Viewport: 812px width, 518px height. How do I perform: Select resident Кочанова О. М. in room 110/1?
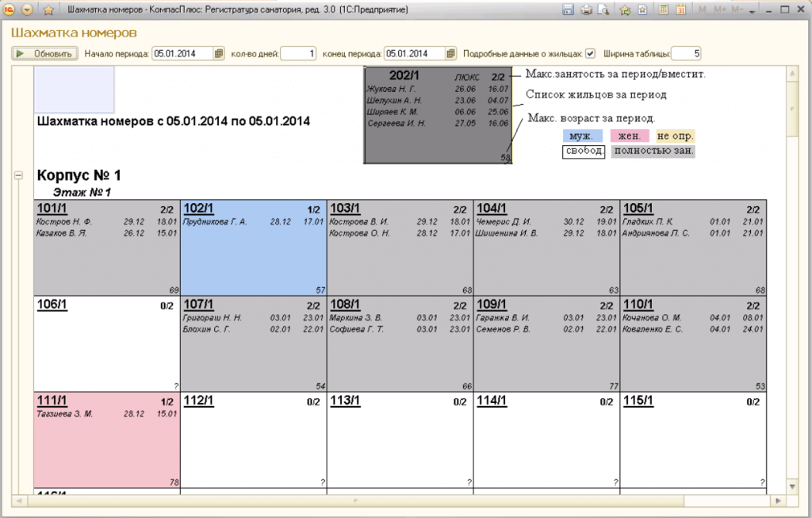[x=652, y=317]
